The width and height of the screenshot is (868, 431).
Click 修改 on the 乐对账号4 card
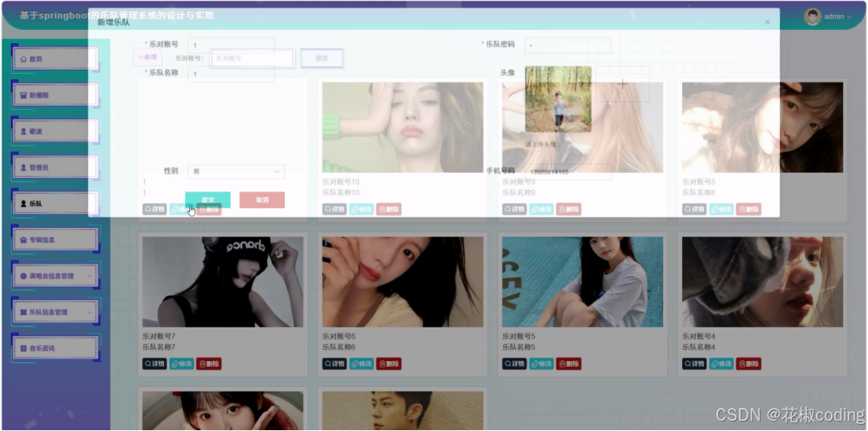[x=721, y=364]
